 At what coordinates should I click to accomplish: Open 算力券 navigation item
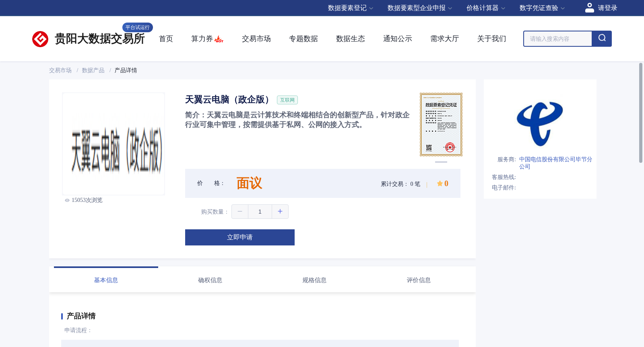[x=202, y=39]
